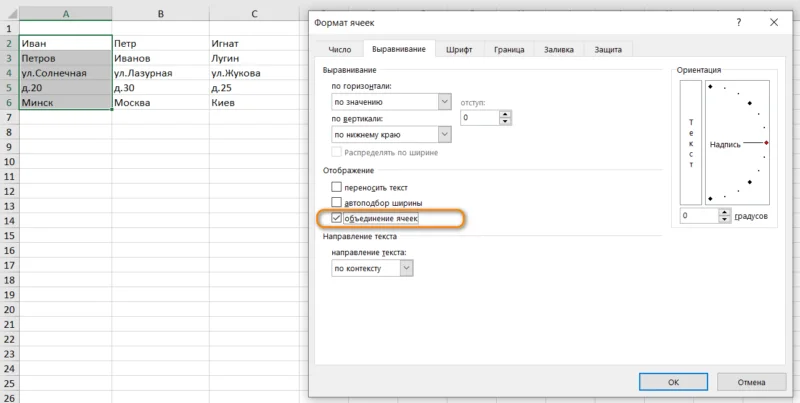The height and width of the screenshot is (403, 800).
Task: Increase градусов value with up arrow
Action: coord(723,211)
